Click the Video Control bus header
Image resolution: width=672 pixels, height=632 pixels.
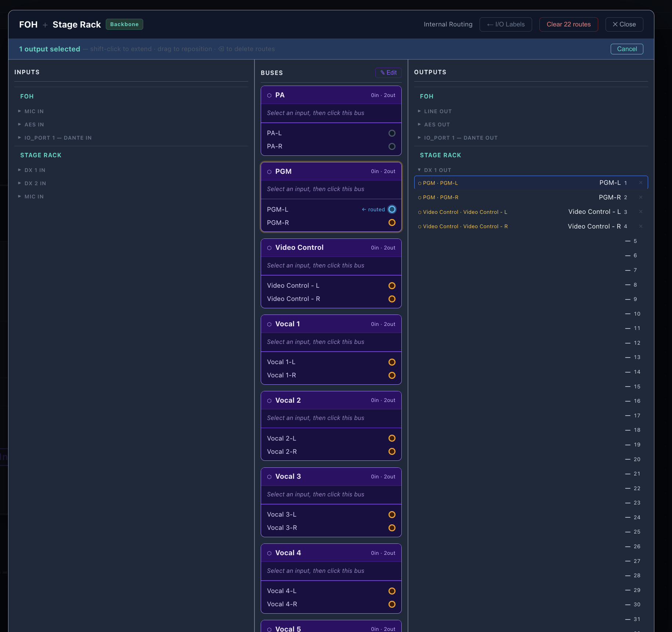331,248
